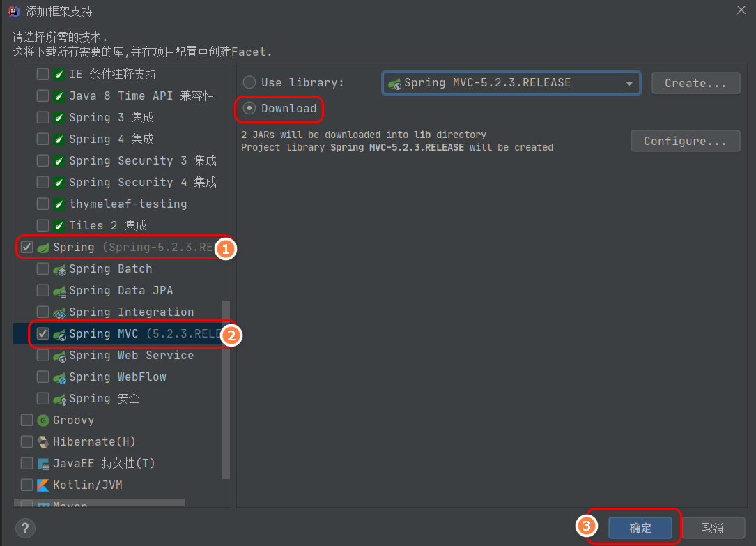Click the horizontal scrollbar under the framework list
This screenshot has height=546, width=756.
point(100,503)
